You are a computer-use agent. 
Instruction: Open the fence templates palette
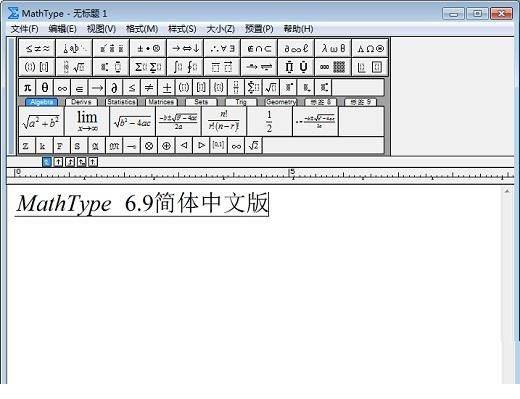(37, 67)
